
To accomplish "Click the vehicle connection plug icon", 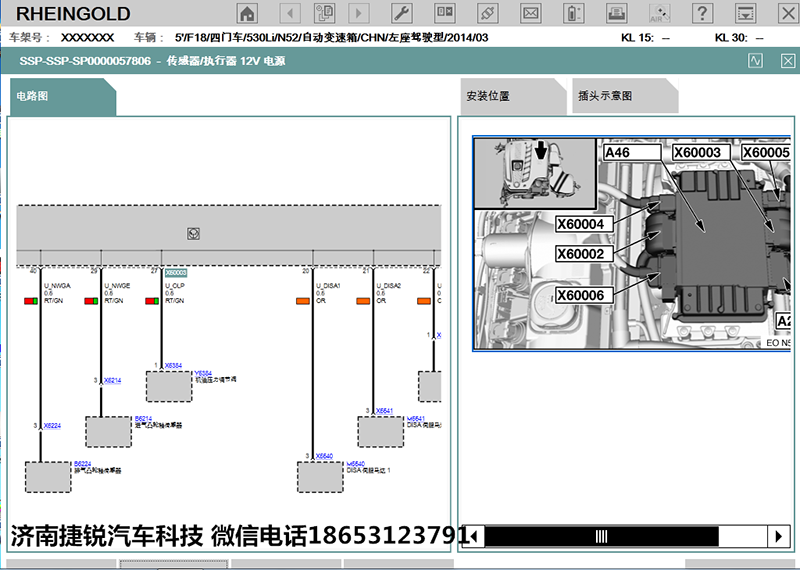I will pos(487,13).
